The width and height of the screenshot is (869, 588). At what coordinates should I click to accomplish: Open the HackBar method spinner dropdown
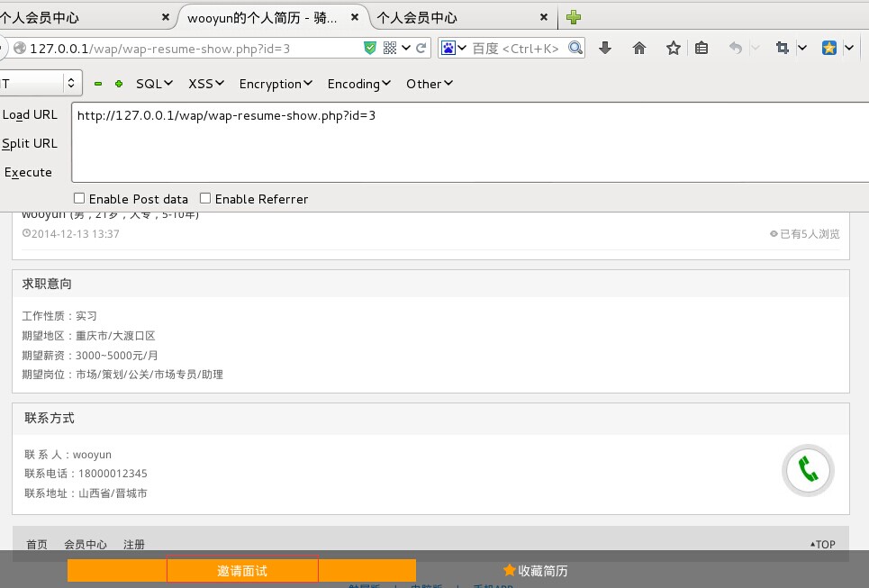(x=71, y=84)
